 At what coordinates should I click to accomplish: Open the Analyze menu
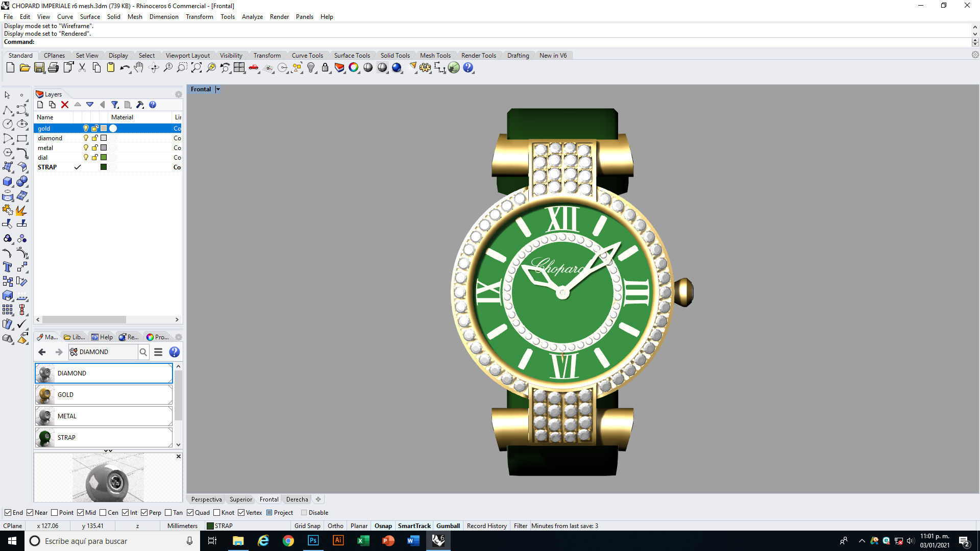(252, 17)
